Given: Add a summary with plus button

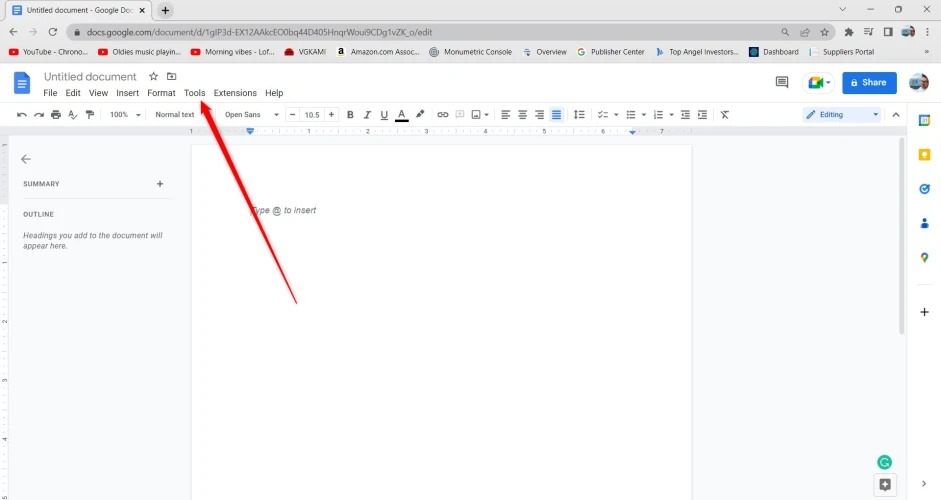Looking at the screenshot, I should click(160, 184).
